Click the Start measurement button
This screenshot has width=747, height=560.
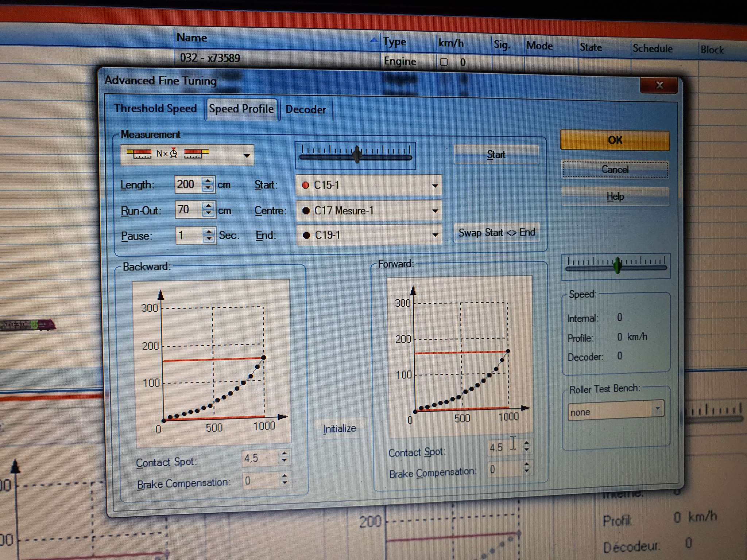click(x=496, y=155)
